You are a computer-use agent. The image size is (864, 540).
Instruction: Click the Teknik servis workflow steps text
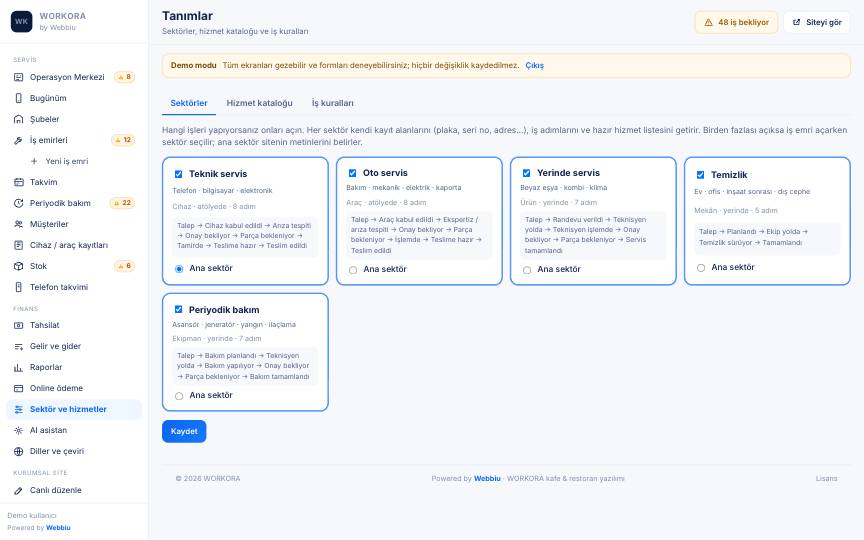click(245, 236)
